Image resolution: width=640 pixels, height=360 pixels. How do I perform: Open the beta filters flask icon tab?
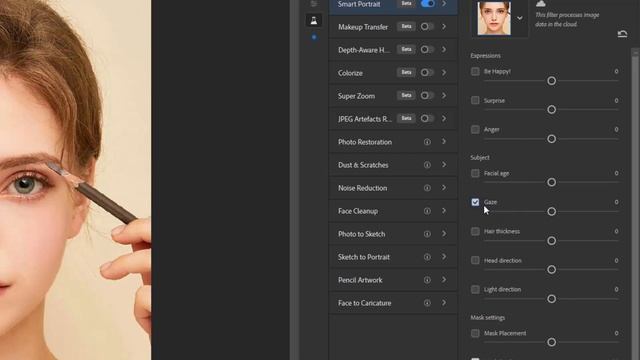(313, 20)
